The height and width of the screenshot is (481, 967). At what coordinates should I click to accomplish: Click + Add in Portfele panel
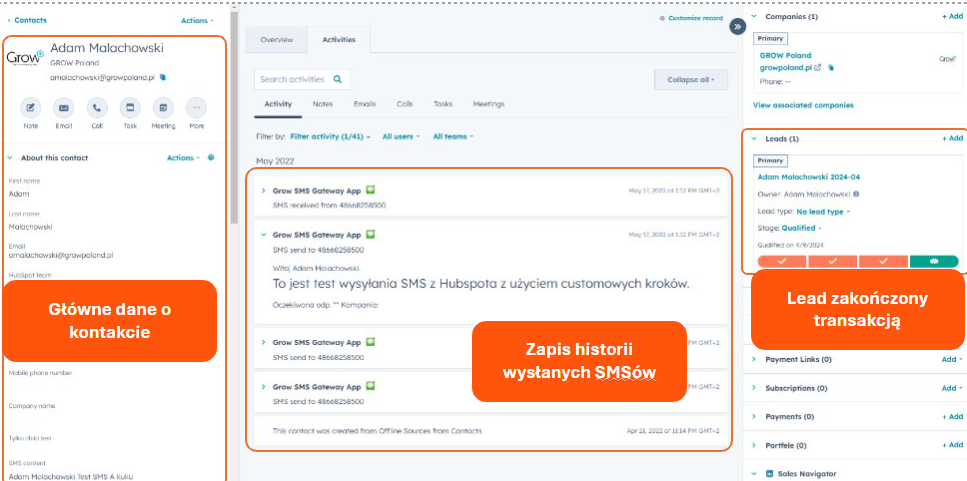pos(952,445)
